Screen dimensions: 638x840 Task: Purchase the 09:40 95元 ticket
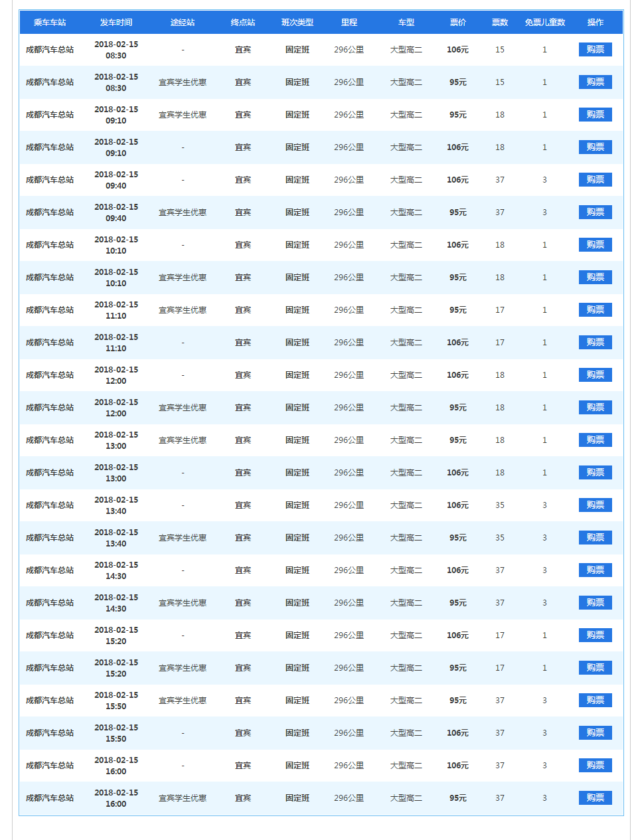tap(595, 212)
